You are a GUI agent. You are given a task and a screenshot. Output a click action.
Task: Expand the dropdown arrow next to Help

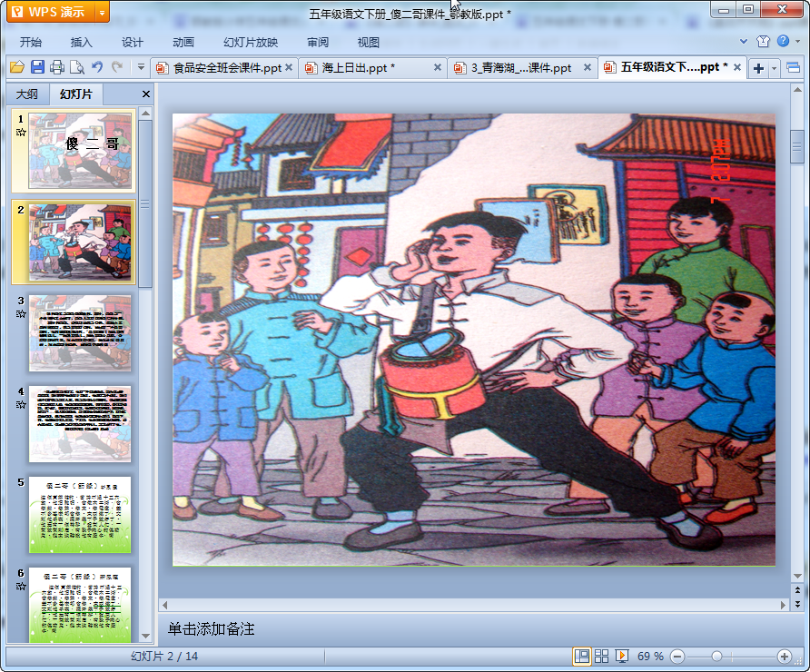click(x=798, y=42)
